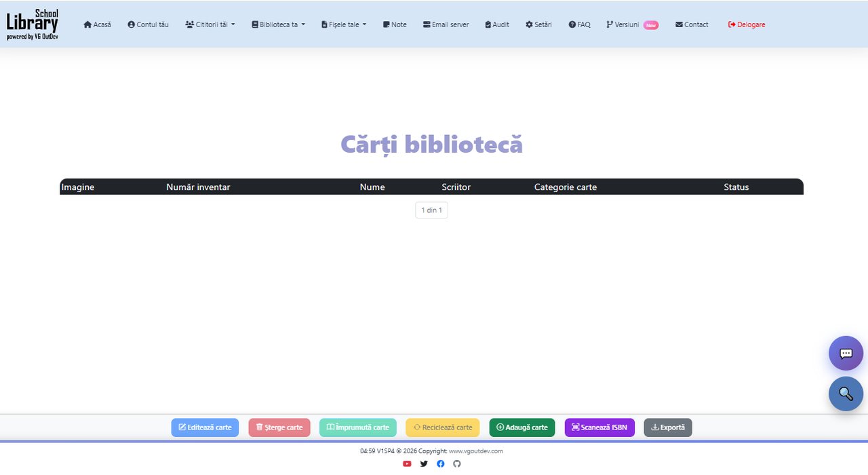Go to the Acasă home page
Viewport: 868px width, 475px height.
97,24
